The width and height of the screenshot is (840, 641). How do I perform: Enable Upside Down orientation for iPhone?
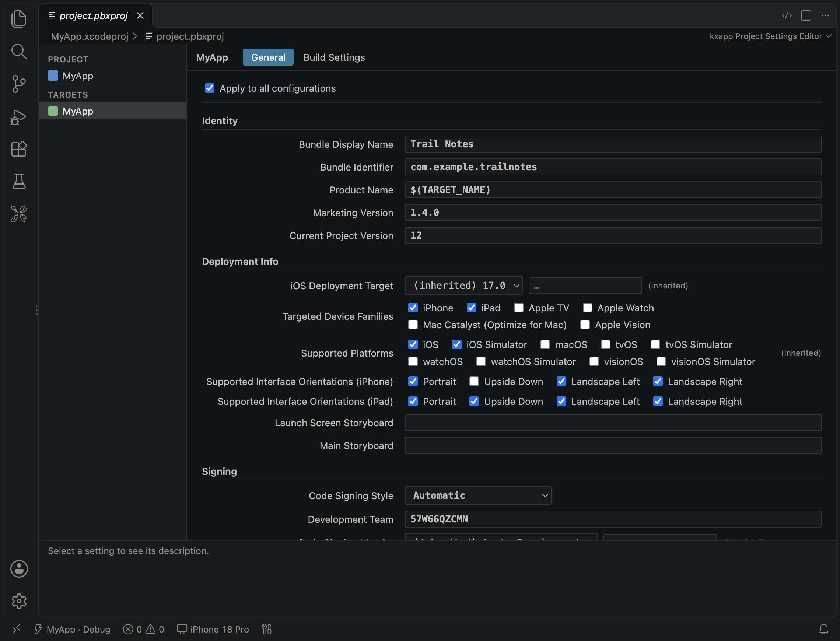(x=474, y=381)
